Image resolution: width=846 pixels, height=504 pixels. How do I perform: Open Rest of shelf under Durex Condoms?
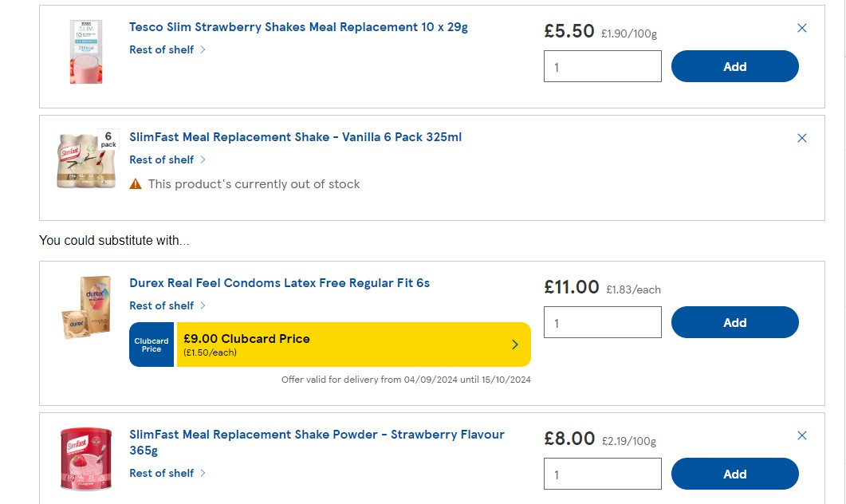[x=167, y=305]
